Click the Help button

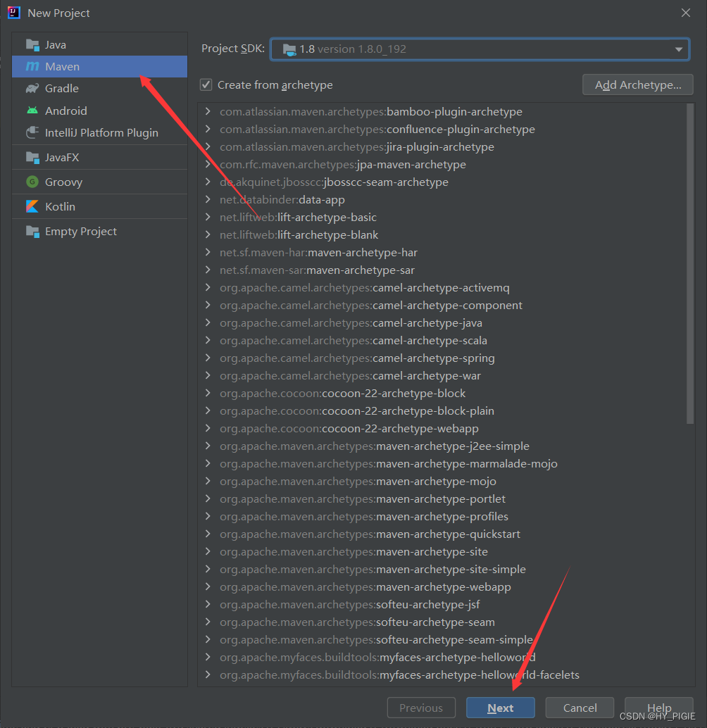658,708
